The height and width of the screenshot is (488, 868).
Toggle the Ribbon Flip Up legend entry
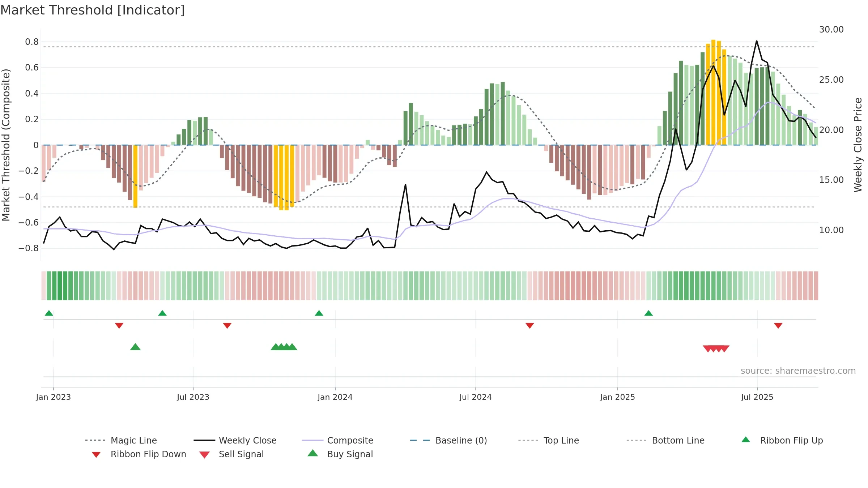coord(782,440)
